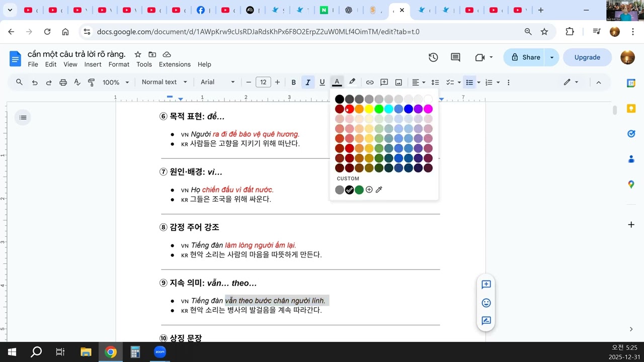Screen dimensions: 644x362
Task: Open video call camera dropdown
Action: pyautogui.click(x=484, y=57)
